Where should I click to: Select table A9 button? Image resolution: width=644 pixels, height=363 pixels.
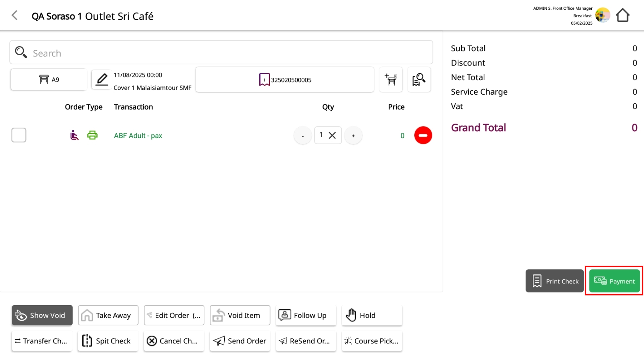point(49,80)
